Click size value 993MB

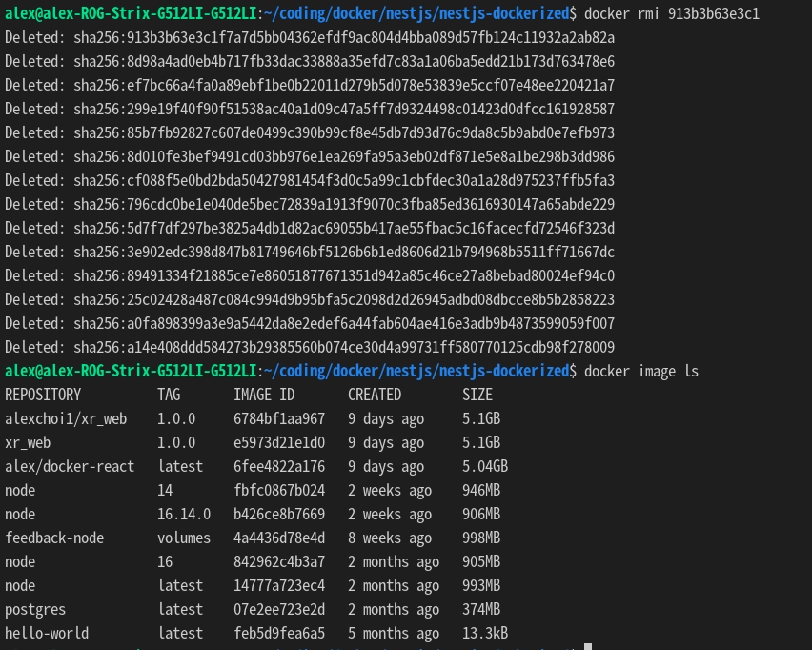(481, 586)
